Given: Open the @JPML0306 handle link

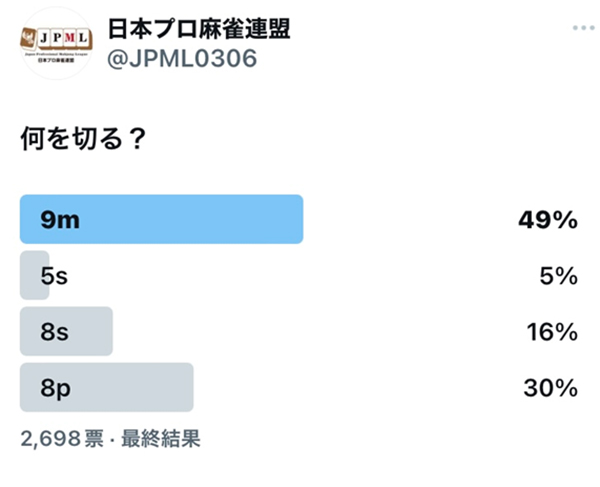Looking at the screenshot, I should (x=182, y=59).
